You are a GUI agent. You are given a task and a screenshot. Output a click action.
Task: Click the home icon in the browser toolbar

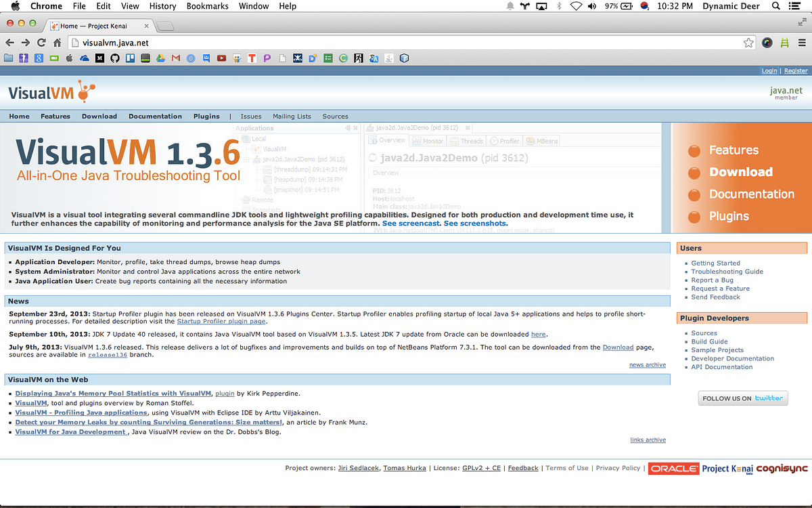(56, 41)
